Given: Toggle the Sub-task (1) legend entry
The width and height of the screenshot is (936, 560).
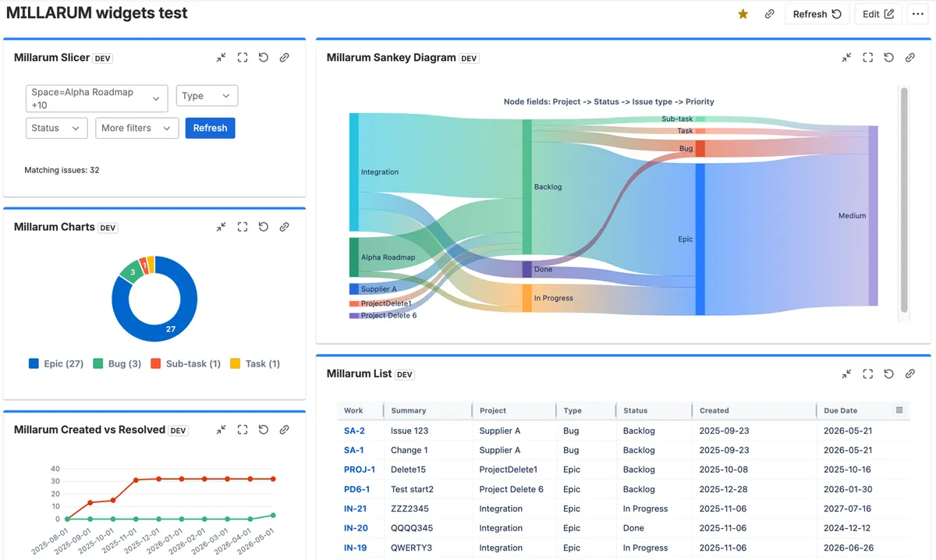Looking at the screenshot, I should [x=186, y=363].
